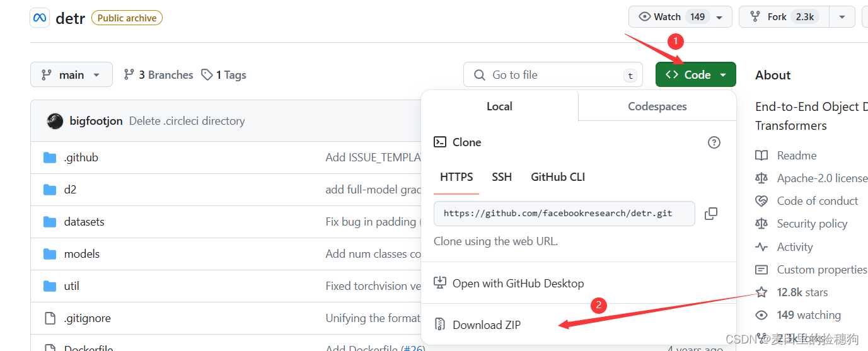Image resolution: width=868 pixels, height=351 pixels.
Task: Open the .gitignore file
Action: pos(88,318)
